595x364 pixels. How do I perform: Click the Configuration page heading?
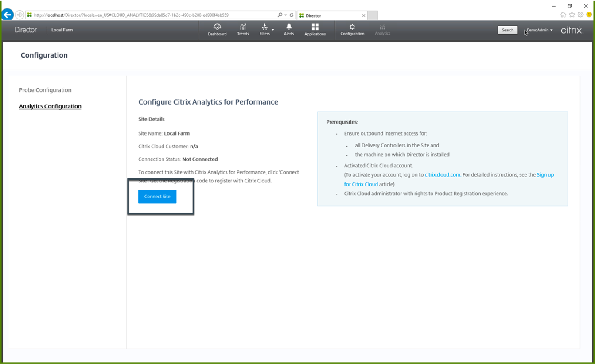(x=44, y=55)
